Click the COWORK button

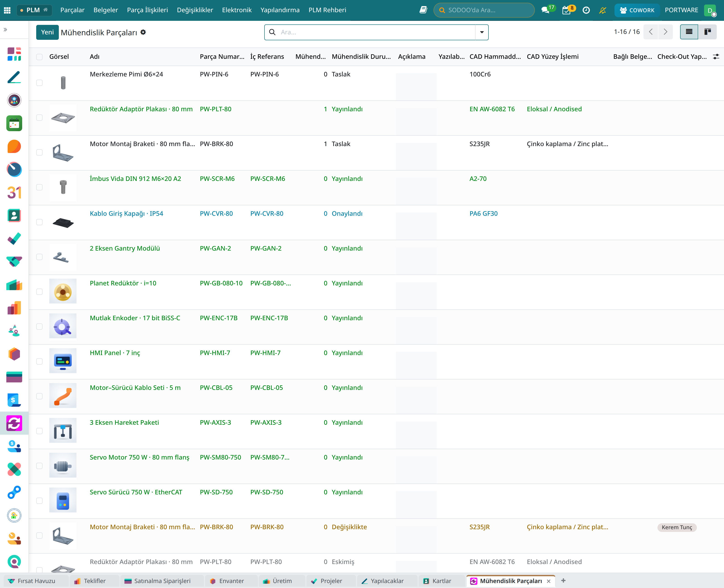637,10
